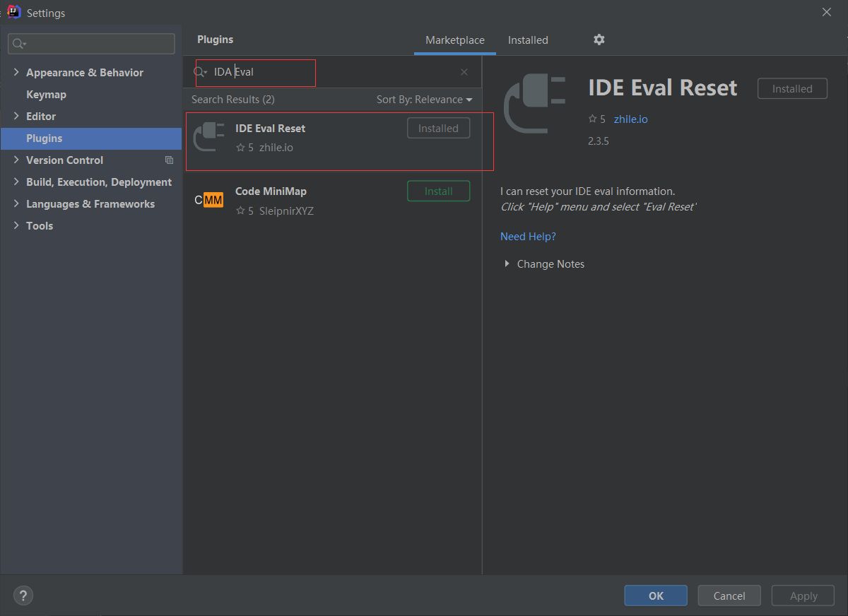Open plugin settings gear menu
This screenshot has width=848, height=616.
(x=599, y=40)
